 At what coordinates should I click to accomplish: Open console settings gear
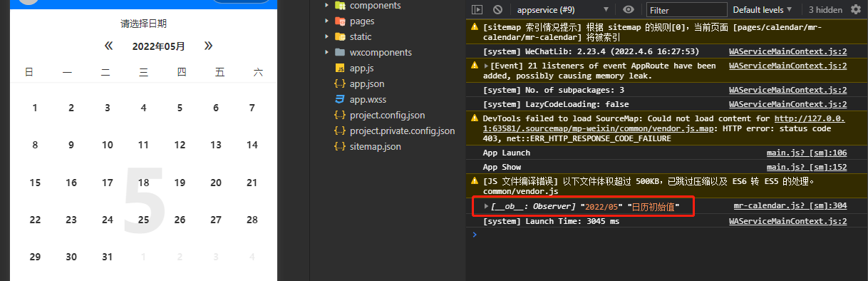[x=856, y=10]
